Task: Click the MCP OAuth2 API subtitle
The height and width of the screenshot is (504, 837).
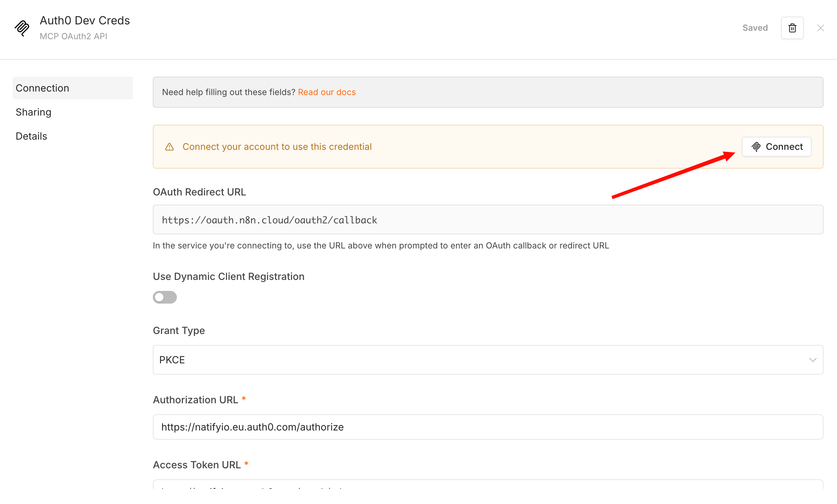Action: (x=74, y=36)
